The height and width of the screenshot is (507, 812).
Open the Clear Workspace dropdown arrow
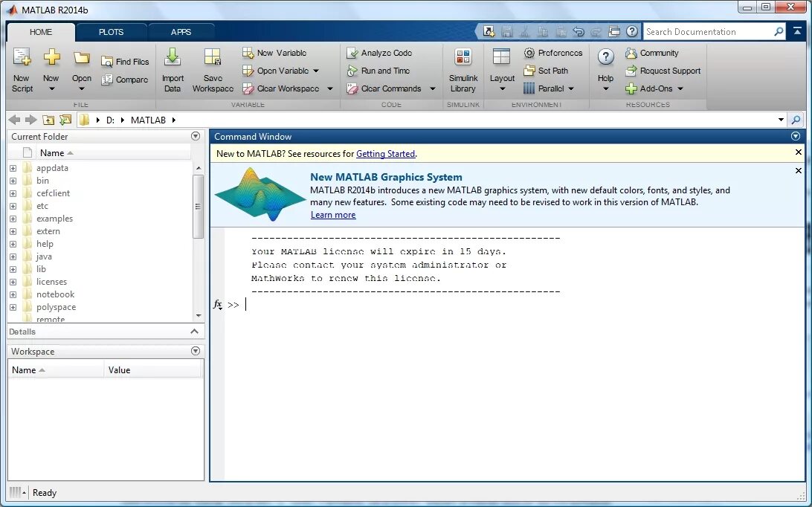[330, 89]
